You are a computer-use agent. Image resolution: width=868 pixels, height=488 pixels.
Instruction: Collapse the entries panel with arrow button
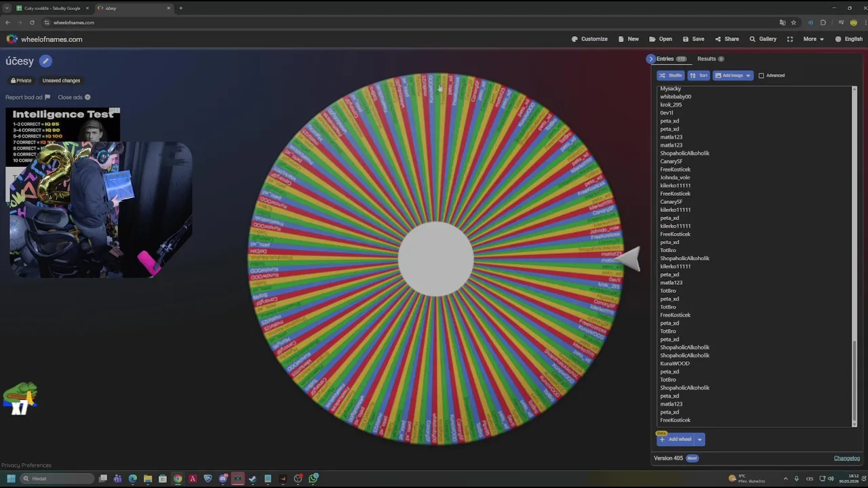tap(651, 59)
